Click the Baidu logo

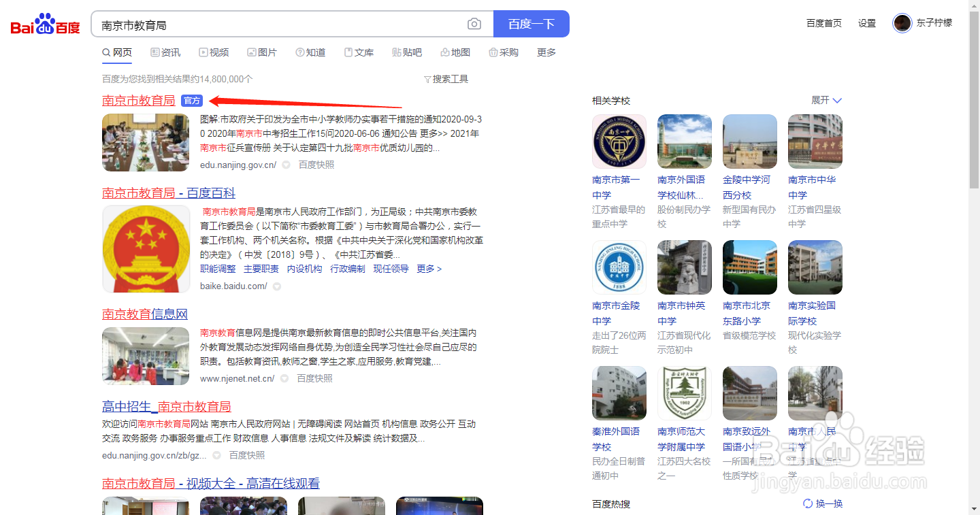click(46, 24)
